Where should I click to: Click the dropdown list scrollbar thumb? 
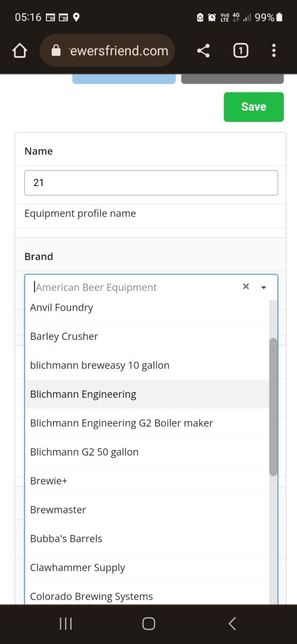coord(273,407)
